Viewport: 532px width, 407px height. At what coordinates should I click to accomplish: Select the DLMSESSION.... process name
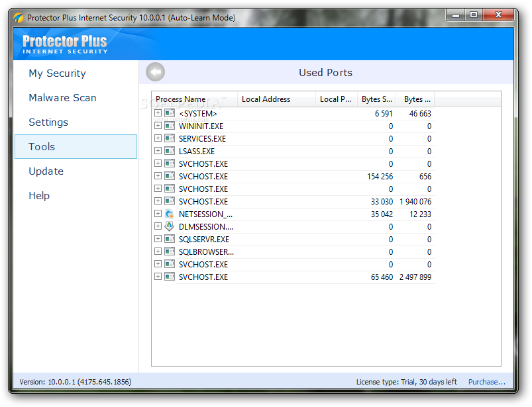[x=206, y=227]
